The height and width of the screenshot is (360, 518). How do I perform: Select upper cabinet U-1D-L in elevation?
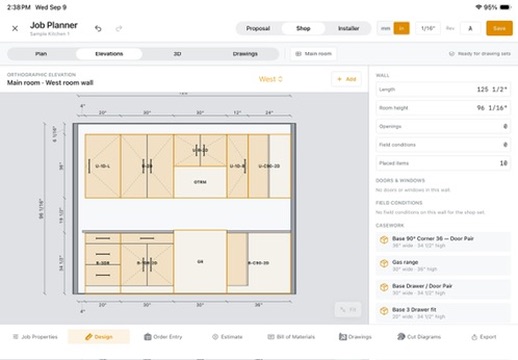[x=103, y=166]
